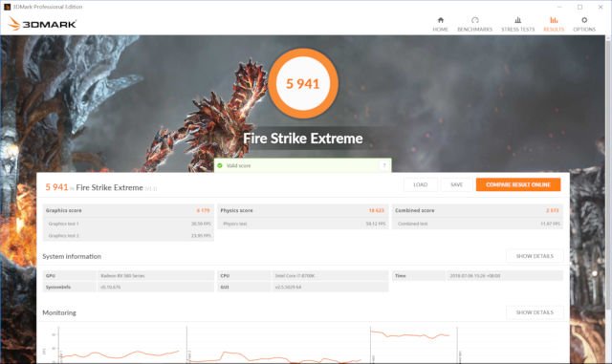Click the green Valid score check icon
Viewport: 612px width, 364px height.
(x=220, y=165)
